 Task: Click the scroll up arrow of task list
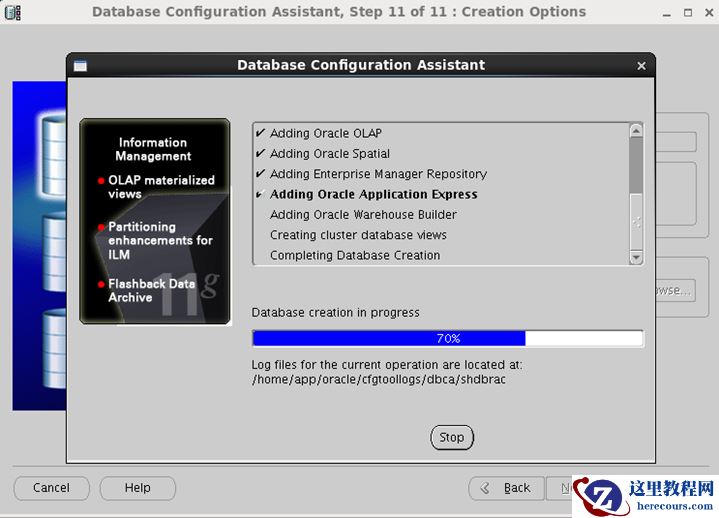[636, 131]
